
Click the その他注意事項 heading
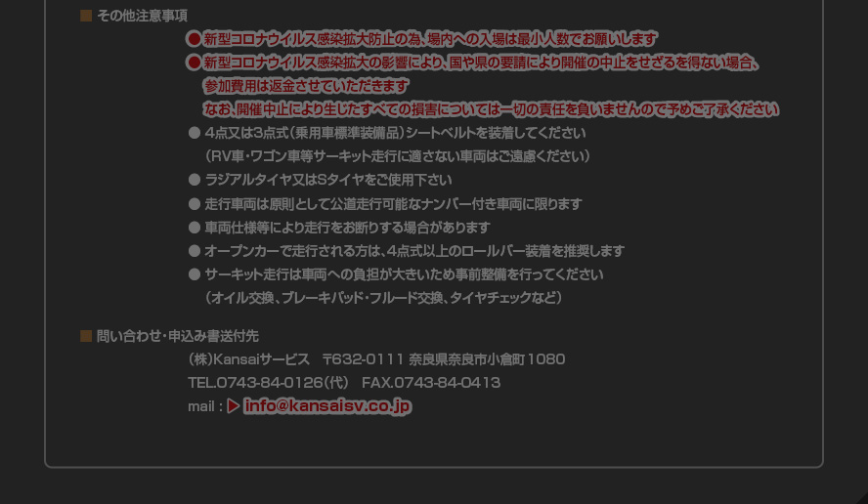[143, 16]
